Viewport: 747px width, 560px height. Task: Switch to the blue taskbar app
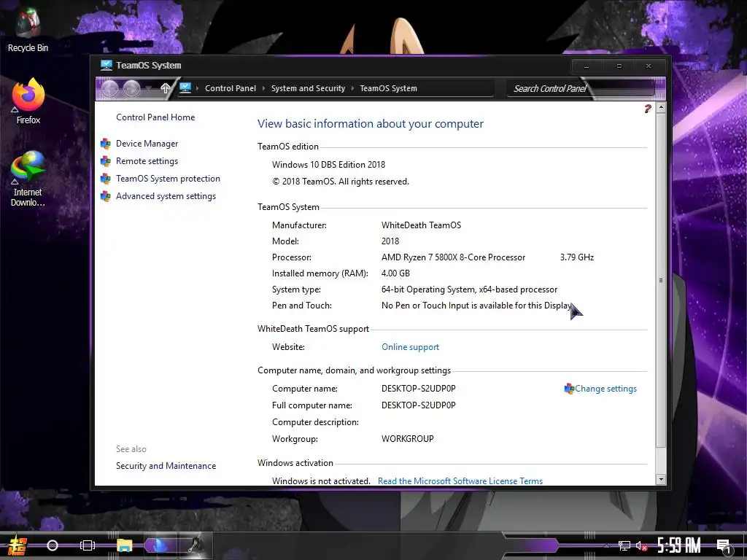click(x=160, y=545)
